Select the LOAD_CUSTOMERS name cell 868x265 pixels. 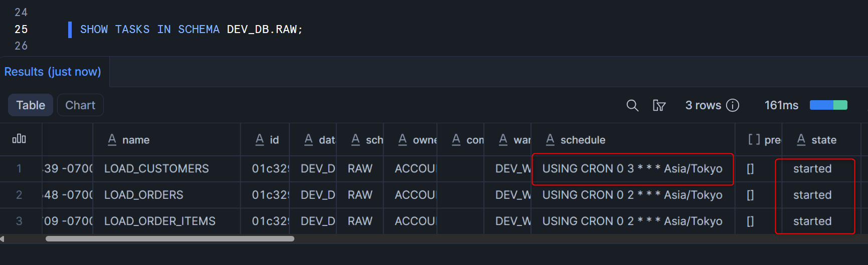pos(156,169)
